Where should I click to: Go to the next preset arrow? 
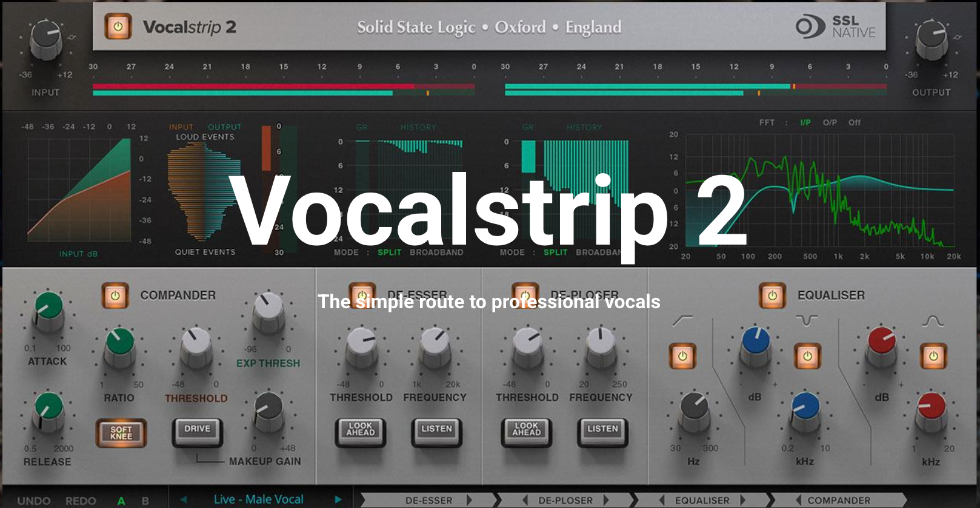(338, 500)
